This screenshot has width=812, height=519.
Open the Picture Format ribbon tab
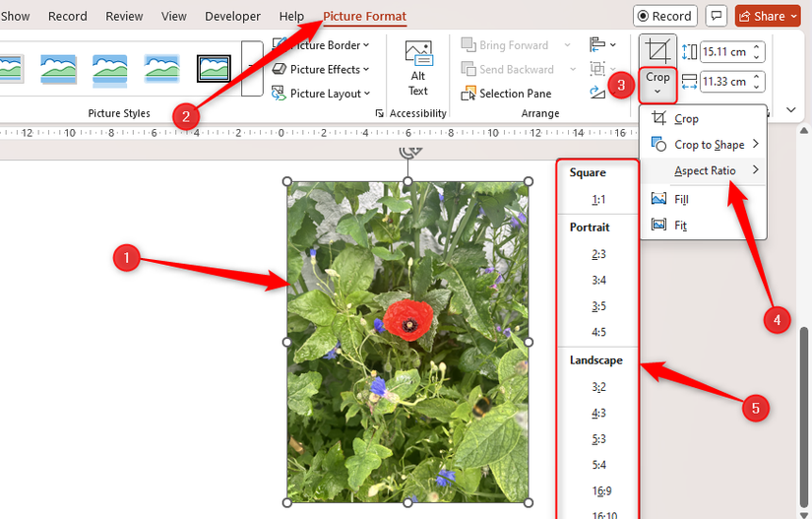point(364,16)
